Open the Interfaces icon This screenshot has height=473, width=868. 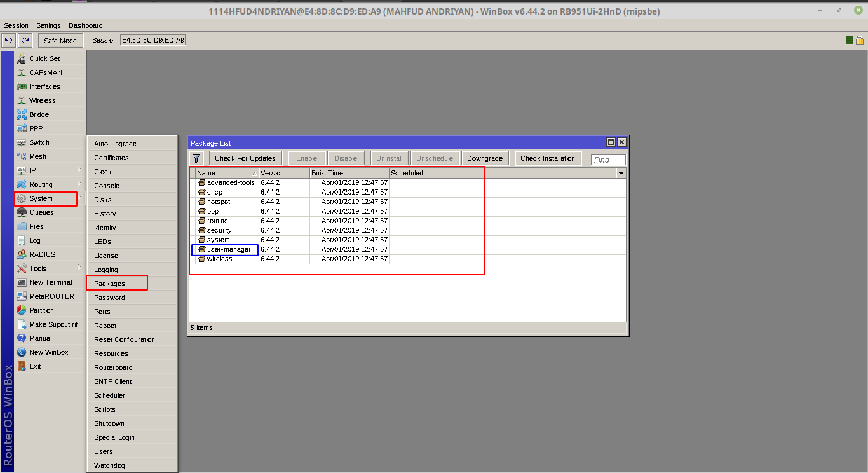point(22,86)
